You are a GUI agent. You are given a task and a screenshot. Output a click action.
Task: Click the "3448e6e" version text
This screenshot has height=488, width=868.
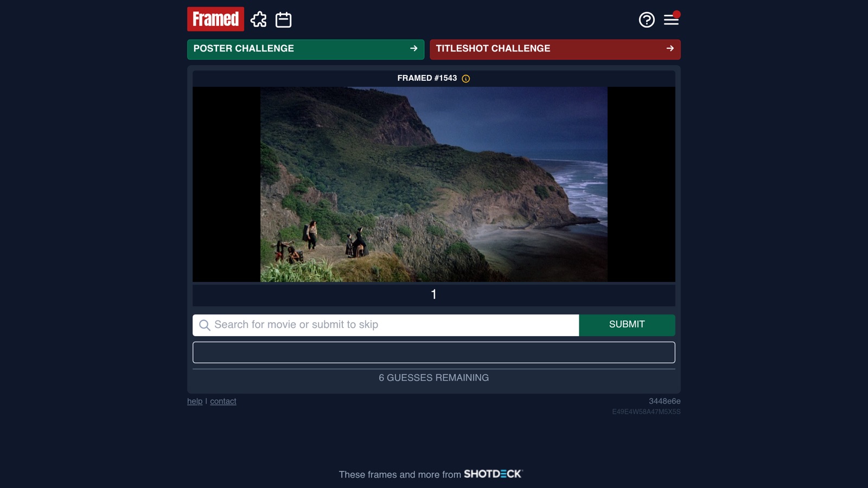(665, 401)
